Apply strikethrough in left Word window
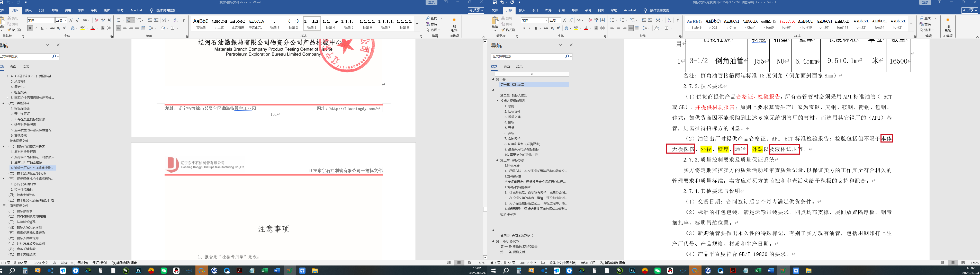The height and width of the screenshot is (275, 980). (x=52, y=28)
